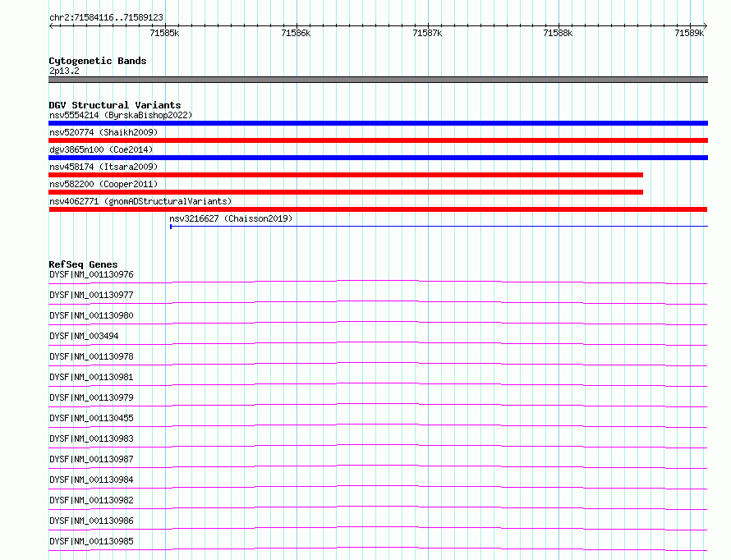Open variant dgv3865n100 (Coe2014) label
Viewport: 731px width, 560px height.
pyautogui.click(x=101, y=149)
